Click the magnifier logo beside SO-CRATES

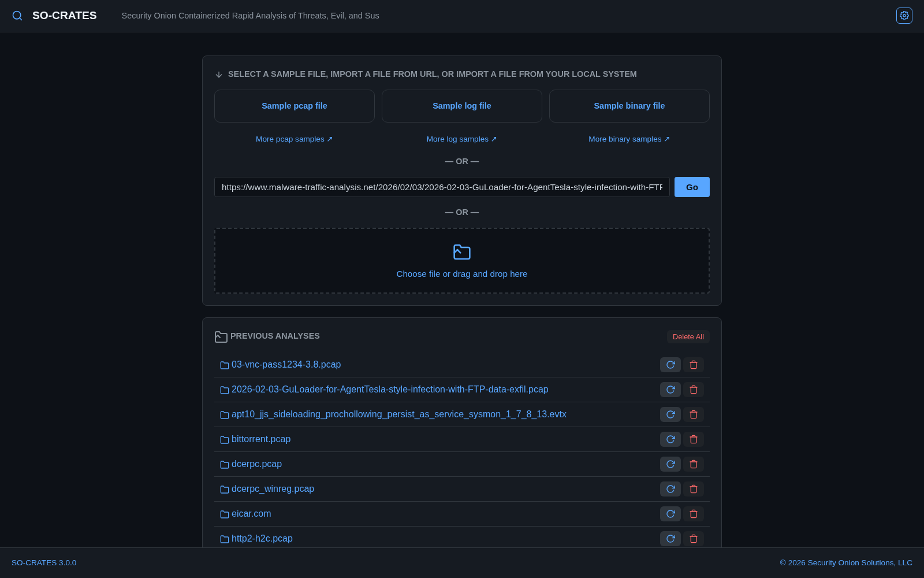click(x=17, y=16)
